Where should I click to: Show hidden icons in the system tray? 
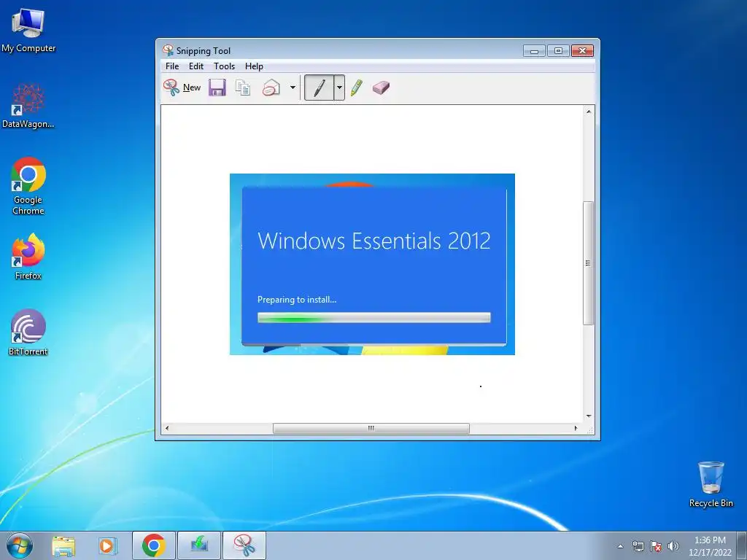(x=620, y=546)
